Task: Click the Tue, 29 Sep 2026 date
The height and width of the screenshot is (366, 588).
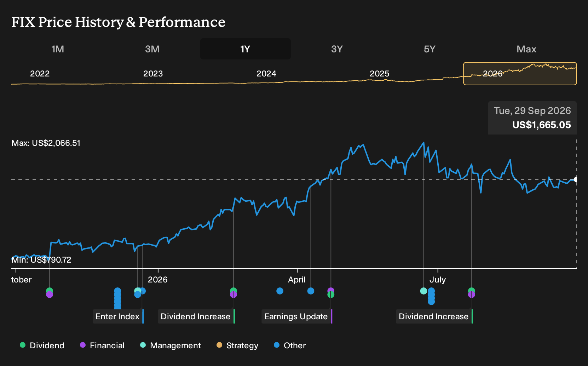Action: [x=532, y=111]
